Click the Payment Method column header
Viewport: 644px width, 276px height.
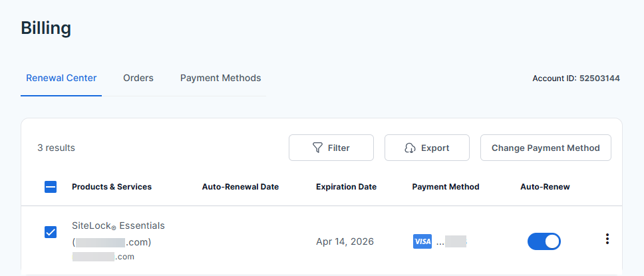[446, 187]
